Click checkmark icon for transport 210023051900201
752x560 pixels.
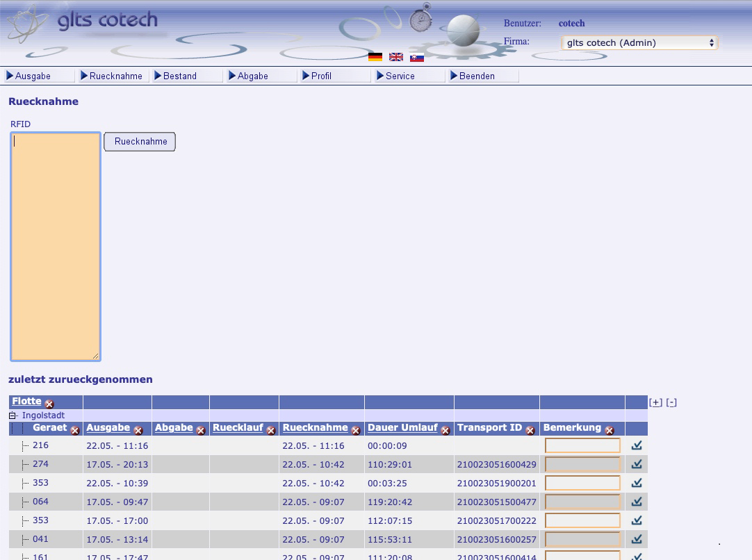tap(637, 483)
